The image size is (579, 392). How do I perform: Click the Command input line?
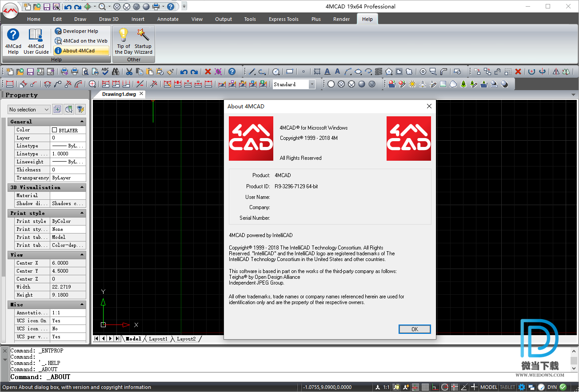click(289, 377)
